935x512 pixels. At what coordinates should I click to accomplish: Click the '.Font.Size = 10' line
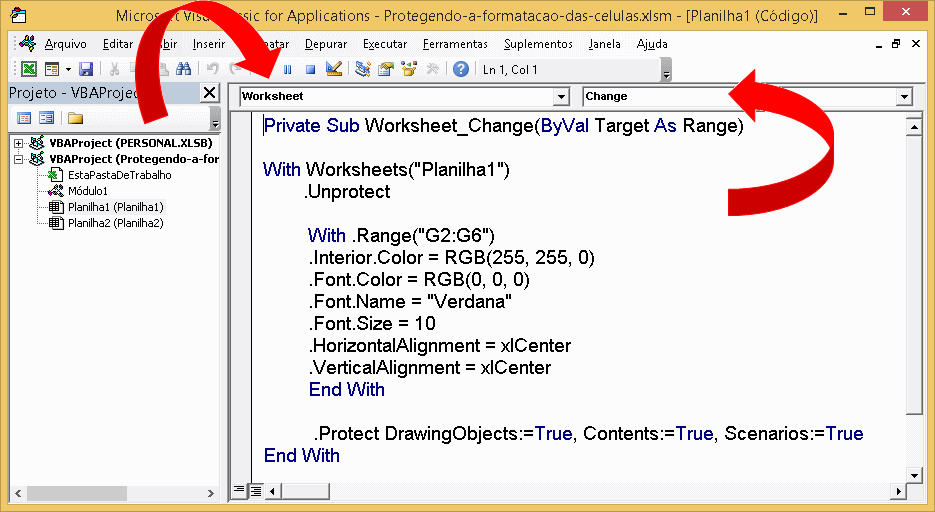pyautogui.click(x=372, y=324)
